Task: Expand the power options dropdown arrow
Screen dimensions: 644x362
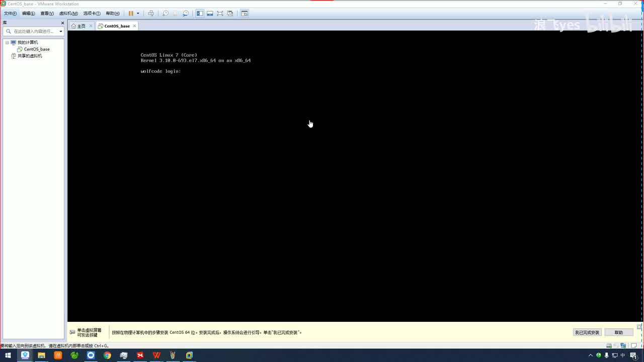Action: point(138,14)
